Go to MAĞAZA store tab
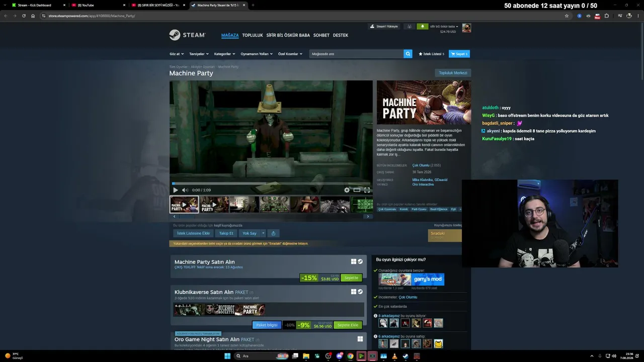Viewport: 644px width, 362px height. click(x=230, y=35)
